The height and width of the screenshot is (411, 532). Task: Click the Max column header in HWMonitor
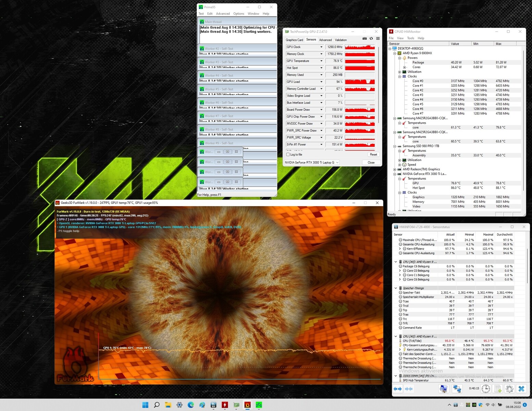[505, 44]
